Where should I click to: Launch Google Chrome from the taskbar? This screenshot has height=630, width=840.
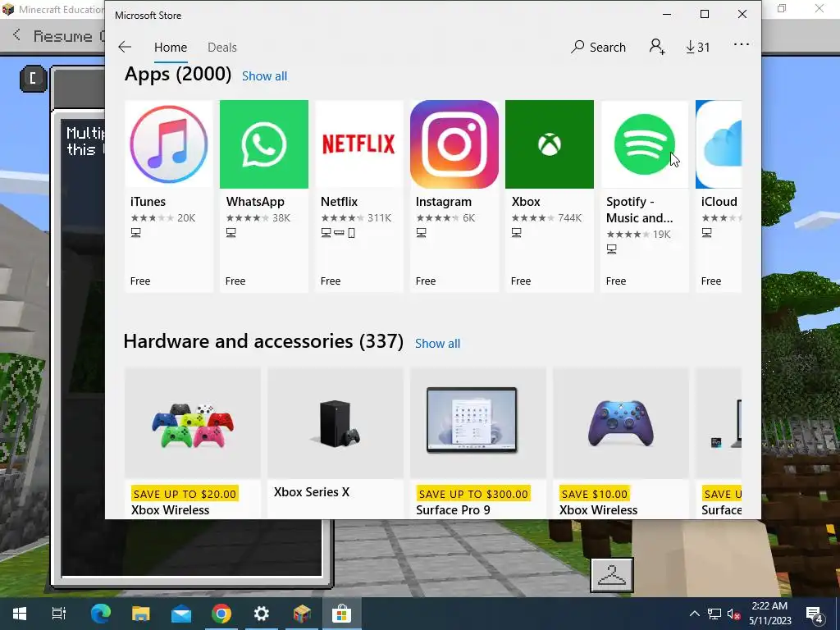point(221,614)
